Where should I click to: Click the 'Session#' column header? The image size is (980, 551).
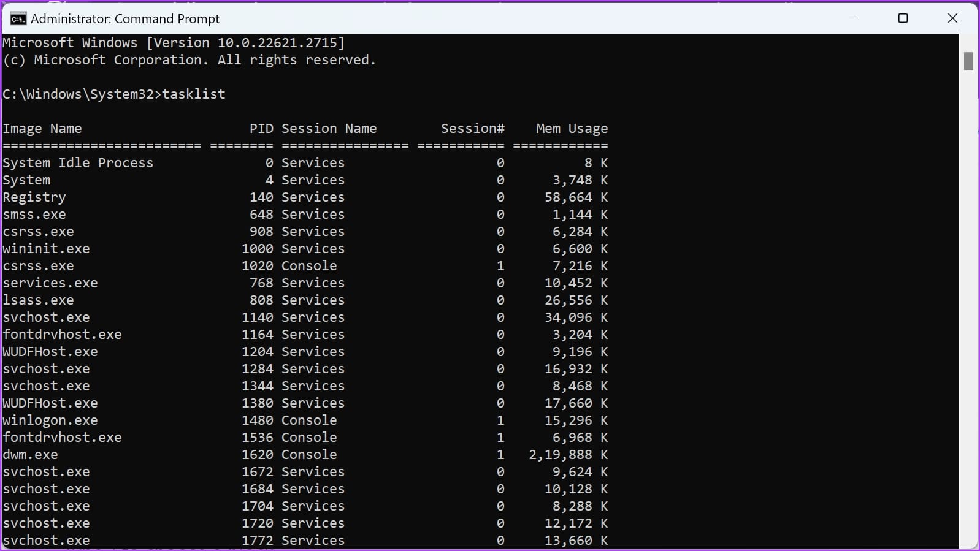pos(473,129)
